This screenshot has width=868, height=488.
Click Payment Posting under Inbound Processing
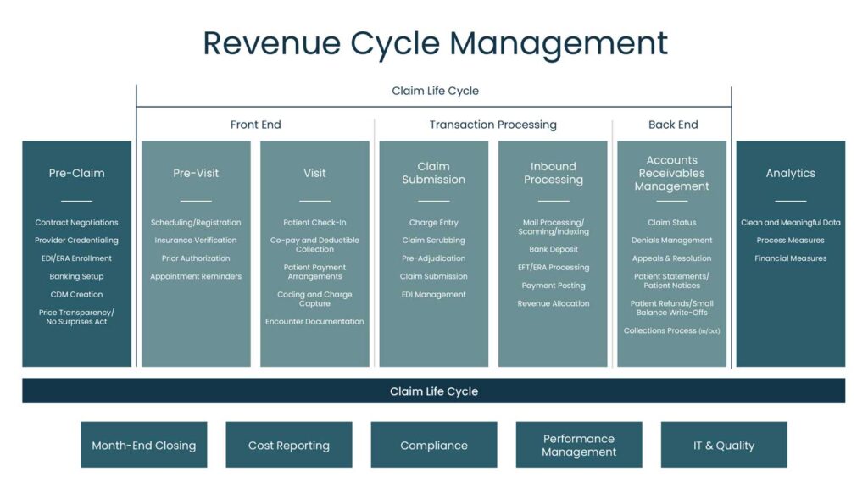[553, 286]
